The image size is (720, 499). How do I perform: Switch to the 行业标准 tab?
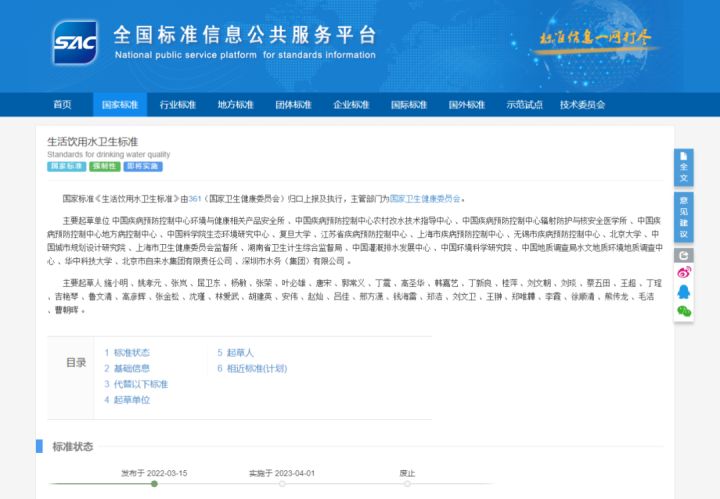[177, 104]
